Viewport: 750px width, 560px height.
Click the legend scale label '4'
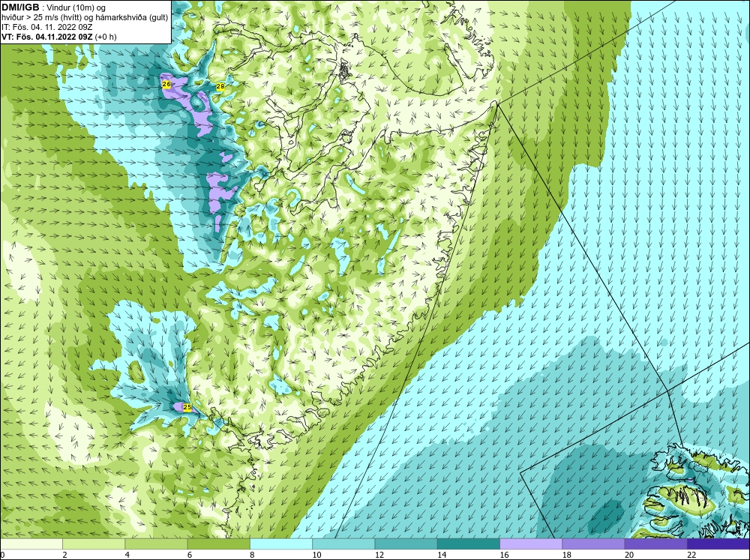(127, 555)
